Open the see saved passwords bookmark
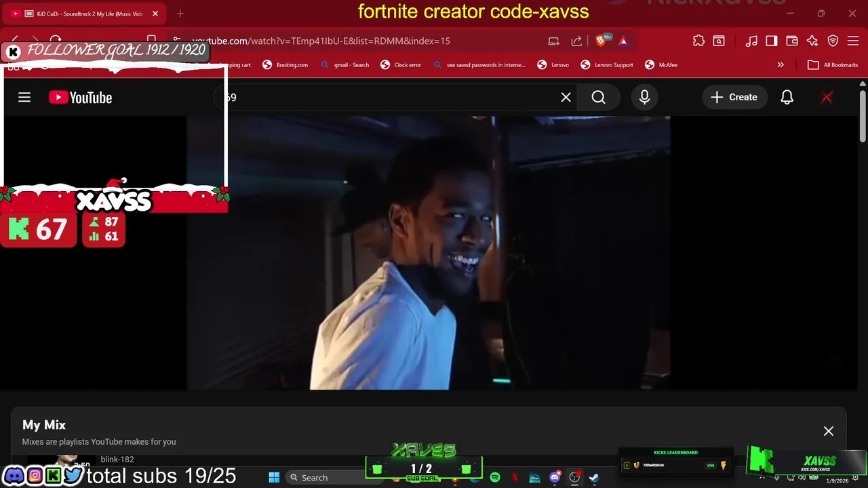 tap(479, 65)
